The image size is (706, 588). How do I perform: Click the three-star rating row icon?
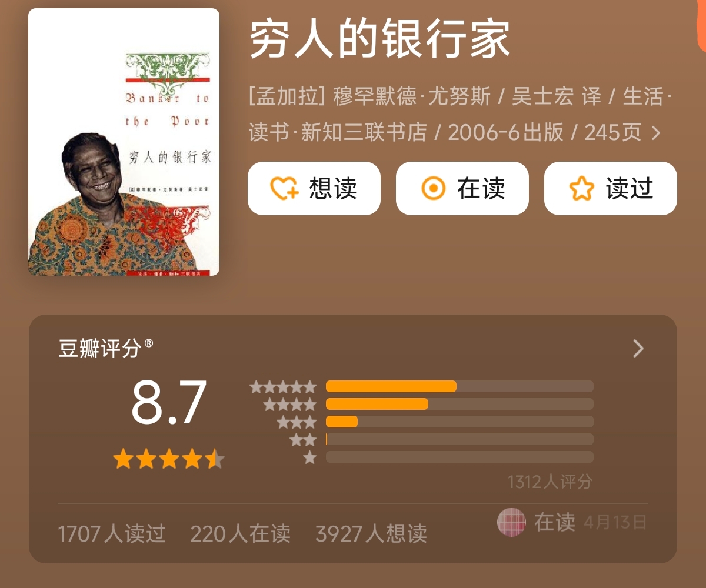(297, 422)
